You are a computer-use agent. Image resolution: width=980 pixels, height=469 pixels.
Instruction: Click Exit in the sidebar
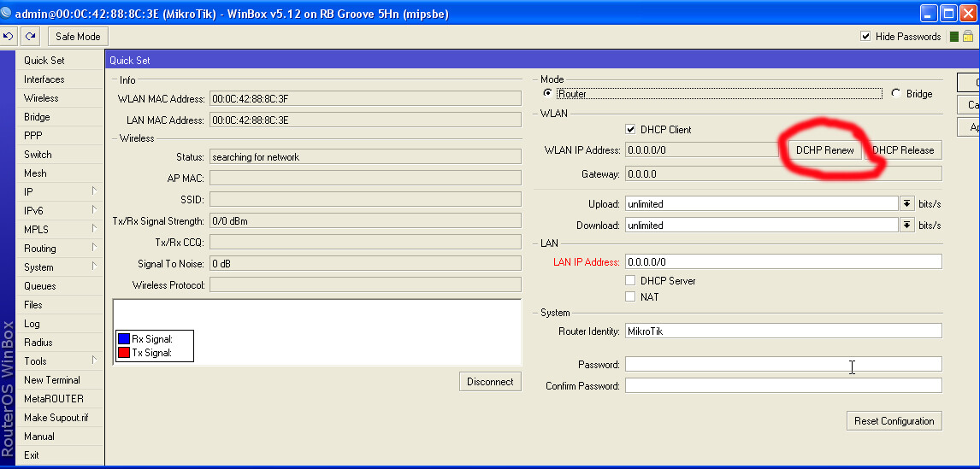click(59, 455)
